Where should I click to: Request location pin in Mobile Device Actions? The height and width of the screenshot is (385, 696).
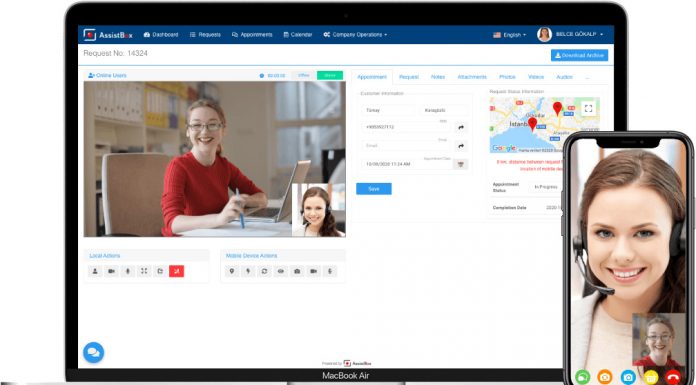coord(232,271)
